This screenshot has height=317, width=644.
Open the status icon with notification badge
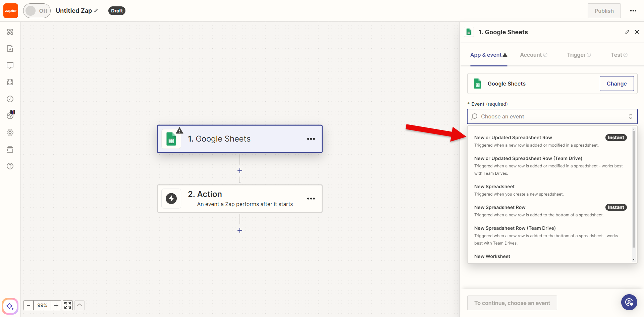tap(10, 115)
